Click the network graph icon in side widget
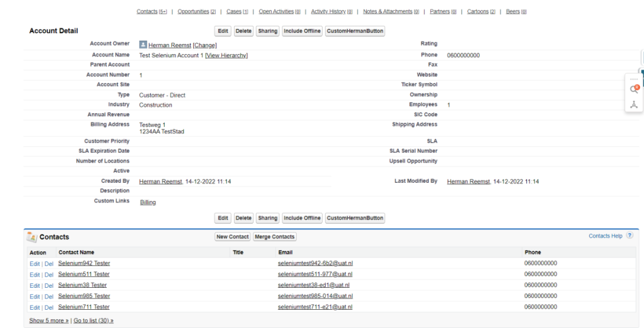Screen dimensions: 644x328 634,104
